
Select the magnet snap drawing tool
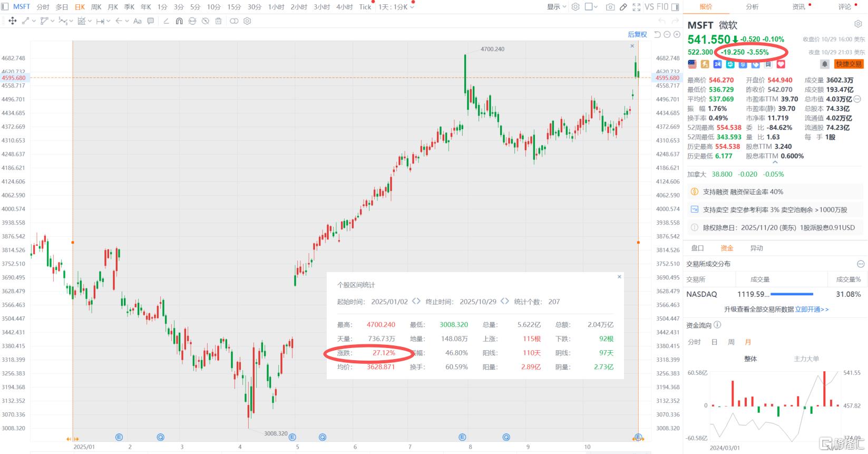(x=179, y=21)
